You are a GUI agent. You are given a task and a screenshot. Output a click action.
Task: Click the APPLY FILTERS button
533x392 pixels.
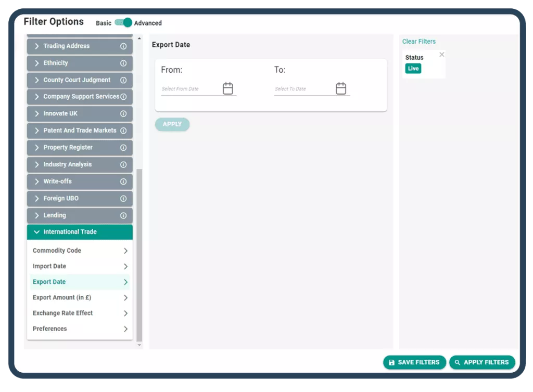tap(482, 362)
